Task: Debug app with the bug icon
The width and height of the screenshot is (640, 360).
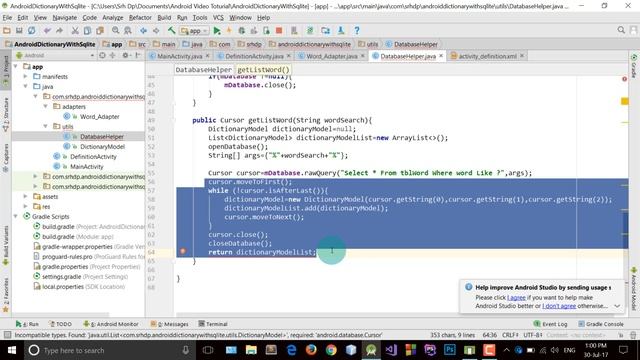Action: click(242, 31)
